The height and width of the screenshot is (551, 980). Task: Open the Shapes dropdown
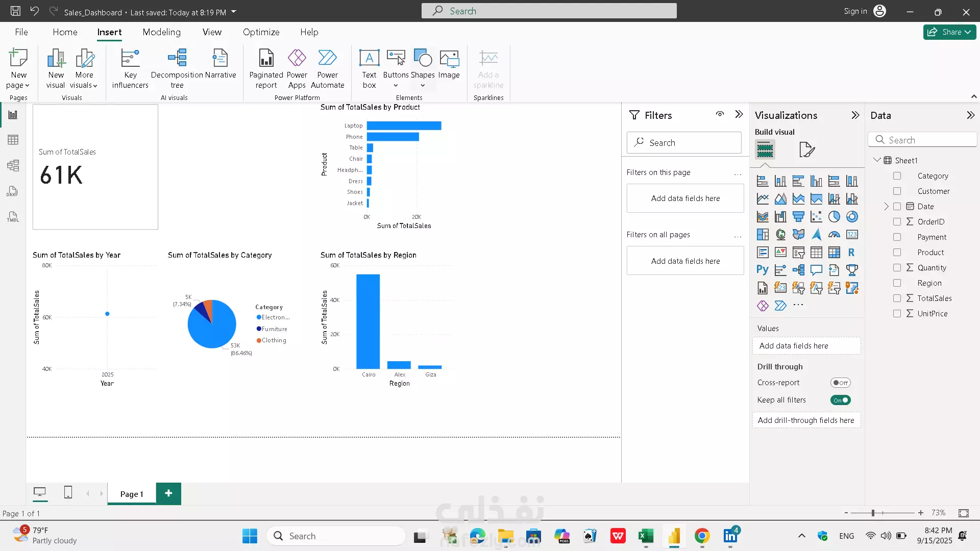(423, 85)
